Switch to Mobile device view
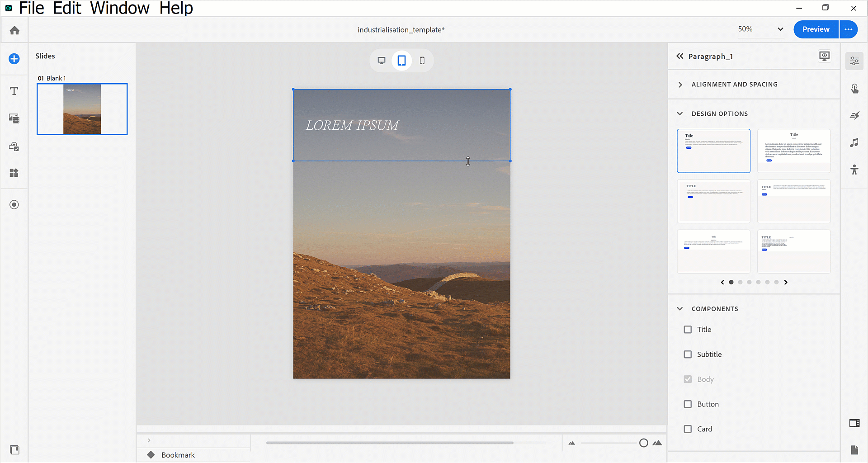The image size is (868, 463). point(422,61)
